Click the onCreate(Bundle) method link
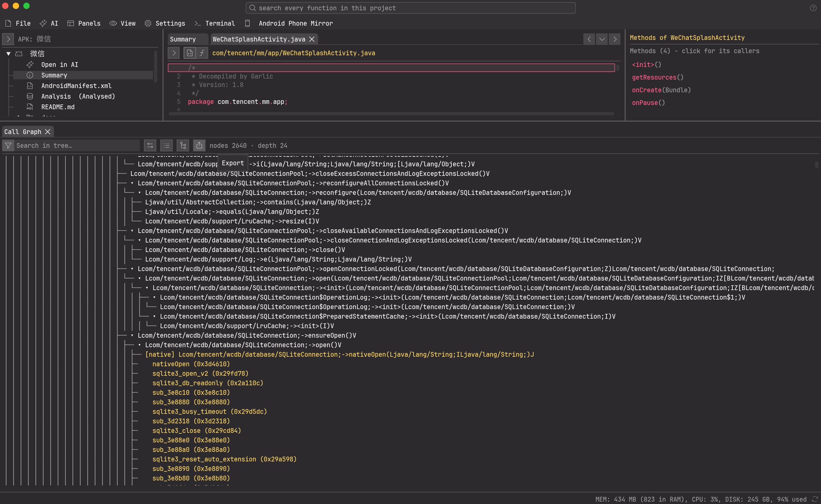Screen dimensions: 821x504 [x=661, y=90]
